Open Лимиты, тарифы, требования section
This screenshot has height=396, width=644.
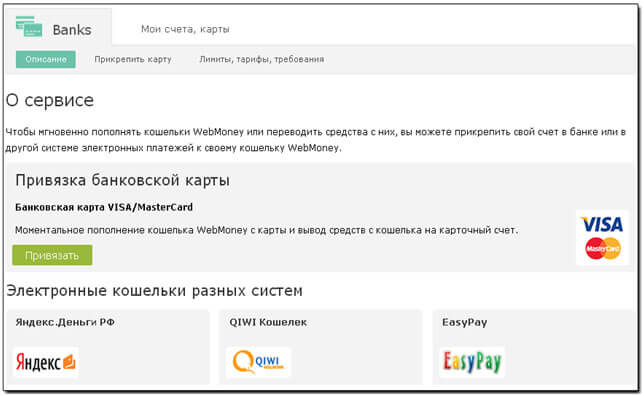click(x=262, y=59)
